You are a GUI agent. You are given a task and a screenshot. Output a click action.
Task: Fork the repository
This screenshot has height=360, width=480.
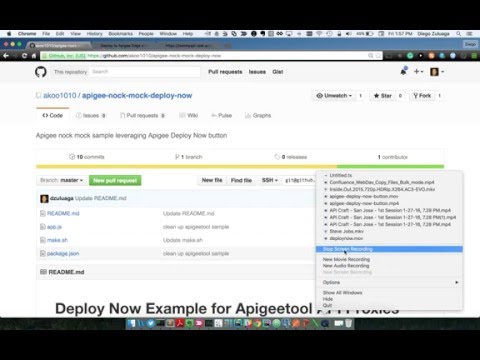422,96
